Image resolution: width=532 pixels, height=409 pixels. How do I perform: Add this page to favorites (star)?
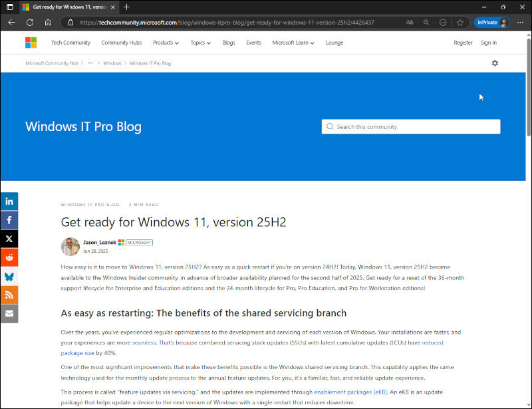[460, 22]
